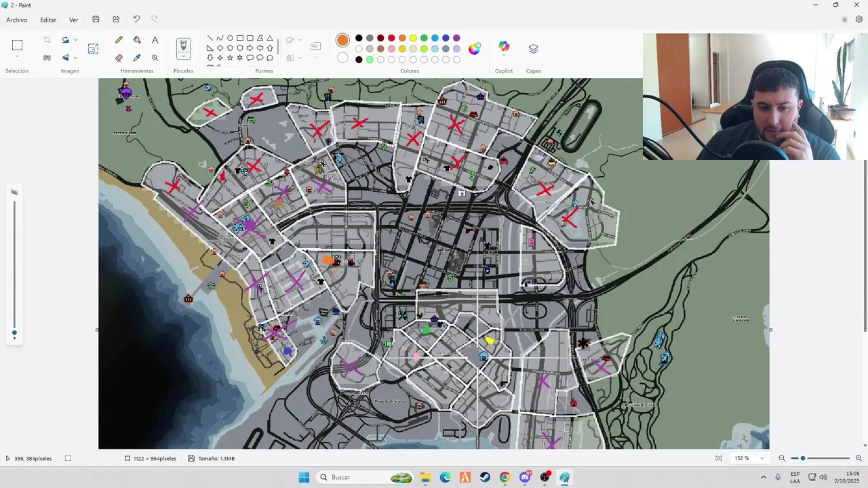Open the Edit colors wheel
Image resolution: width=868 pixels, height=488 pixels.
pyautogui.click(x=474, y=48)
